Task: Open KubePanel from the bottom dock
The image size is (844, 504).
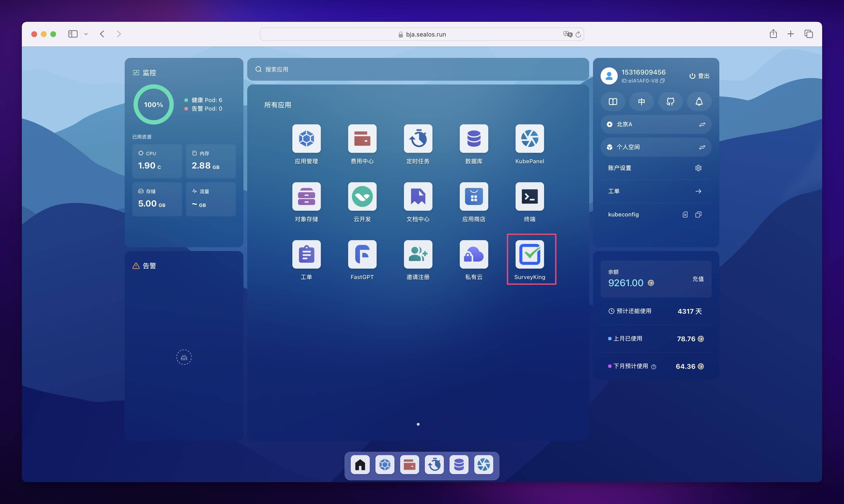Action: click(x=484, y=465)
